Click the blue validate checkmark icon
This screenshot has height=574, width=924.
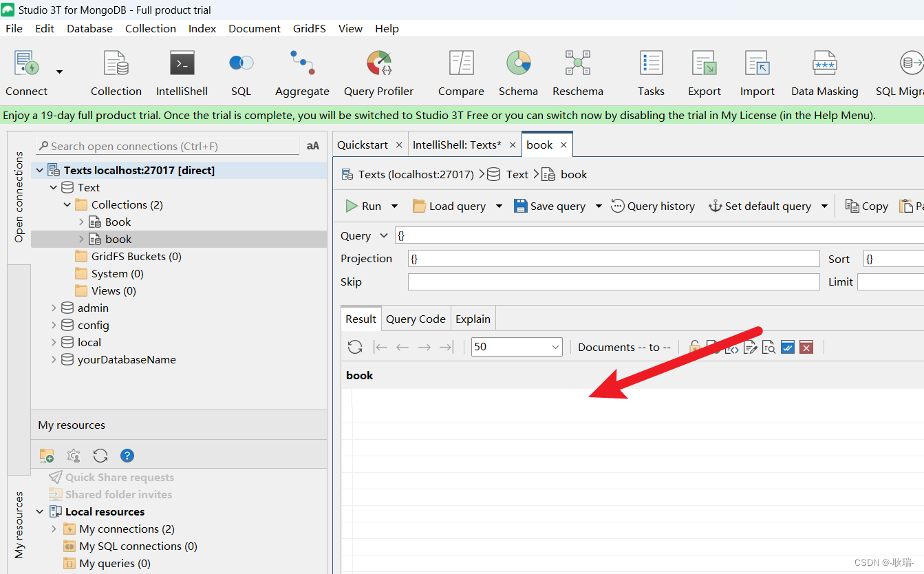point(788,347)
